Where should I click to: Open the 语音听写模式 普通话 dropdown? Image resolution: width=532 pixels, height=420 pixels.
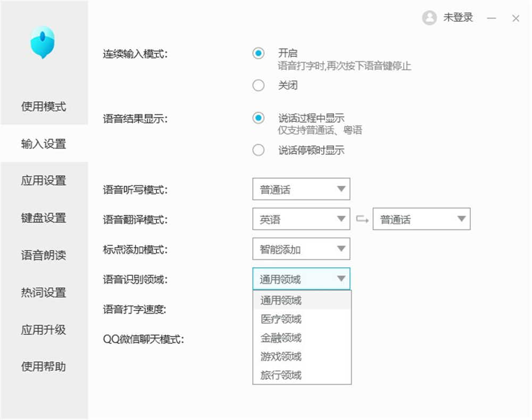(301, 189)
